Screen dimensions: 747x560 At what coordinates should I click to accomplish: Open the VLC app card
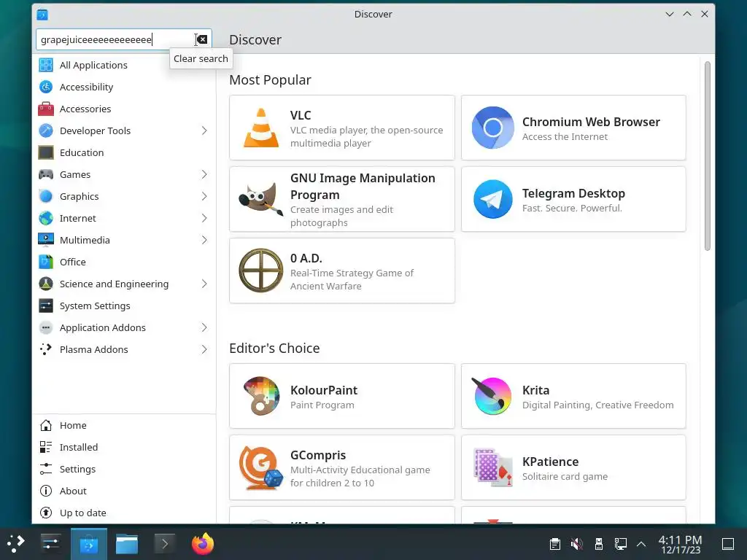342,128
